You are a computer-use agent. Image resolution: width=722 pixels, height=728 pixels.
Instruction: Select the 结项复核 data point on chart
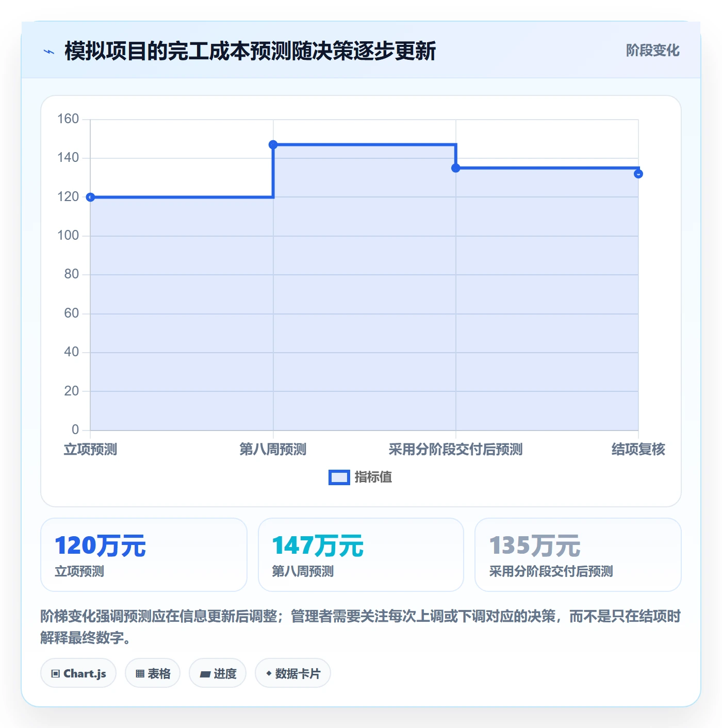tap(638, 174)
